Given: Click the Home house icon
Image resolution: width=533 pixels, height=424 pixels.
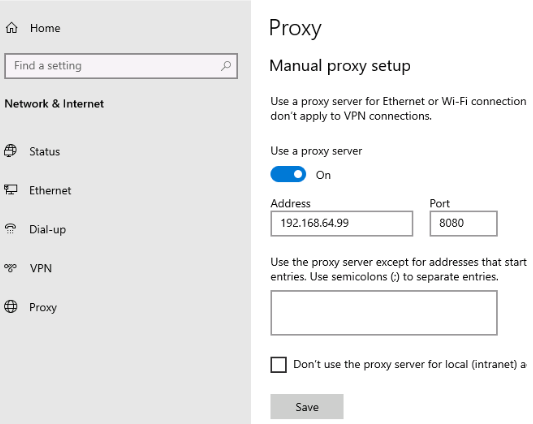Looking at the screenshot, I should tap(12, 28).
